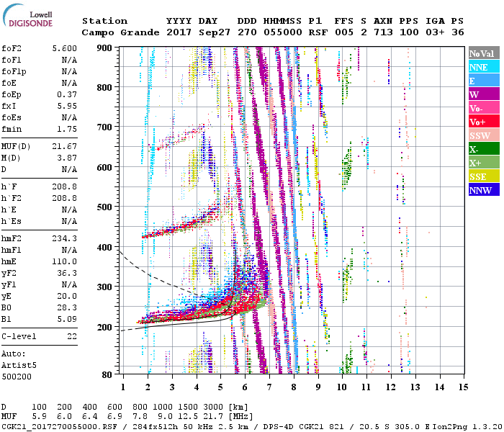The image size is (504, 432).
Task: Click the 15 MHz x-axis label
Action: (463, 387)
